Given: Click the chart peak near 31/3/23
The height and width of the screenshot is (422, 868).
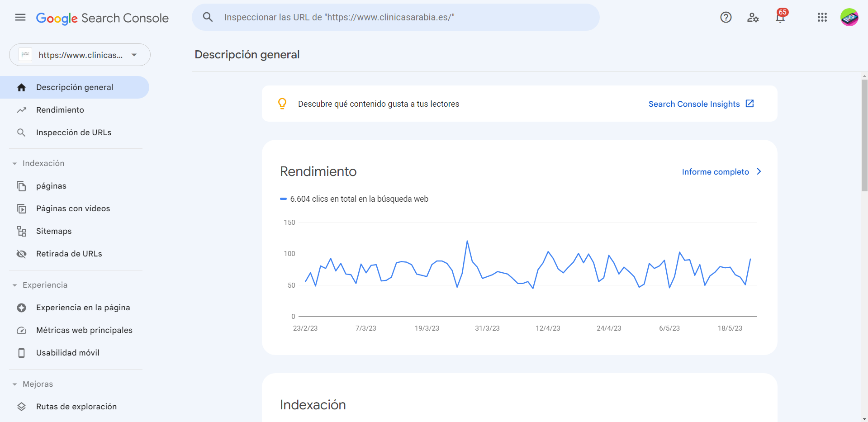Looking at the screenshot, I should tap(467, 241).
